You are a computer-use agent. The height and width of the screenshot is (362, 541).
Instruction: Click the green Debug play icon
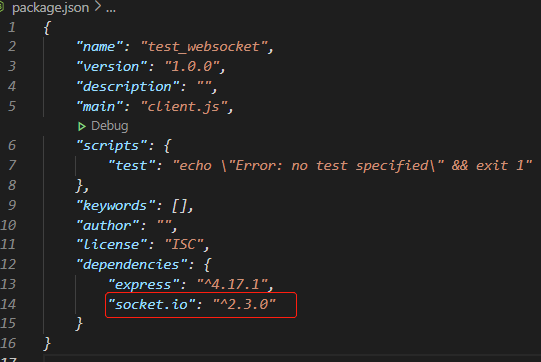tap(82, 127)
